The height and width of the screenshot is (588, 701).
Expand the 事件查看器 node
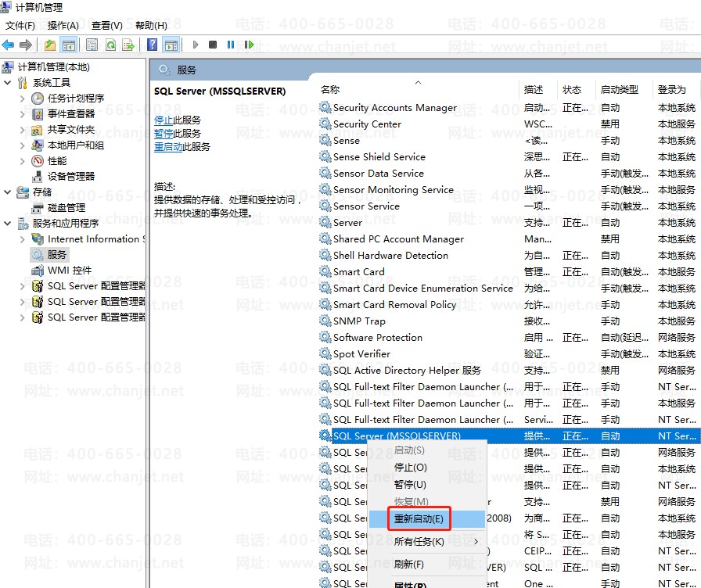[x=23, y=114]
